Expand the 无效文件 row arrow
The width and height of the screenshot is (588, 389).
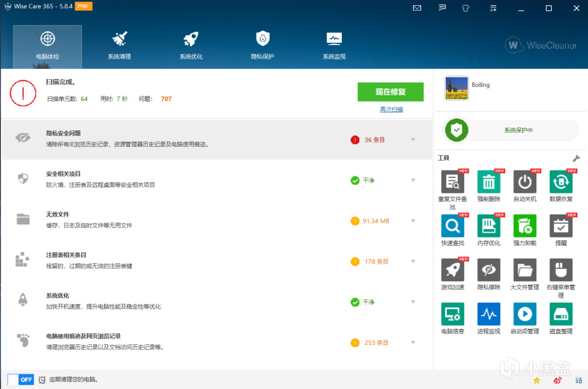pos(413,221)
